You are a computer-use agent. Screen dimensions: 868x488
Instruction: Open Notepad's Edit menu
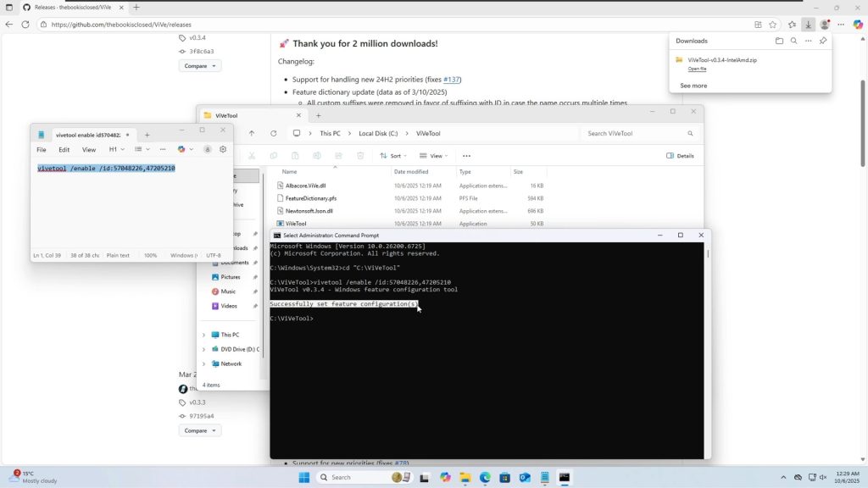coord(64,149)
